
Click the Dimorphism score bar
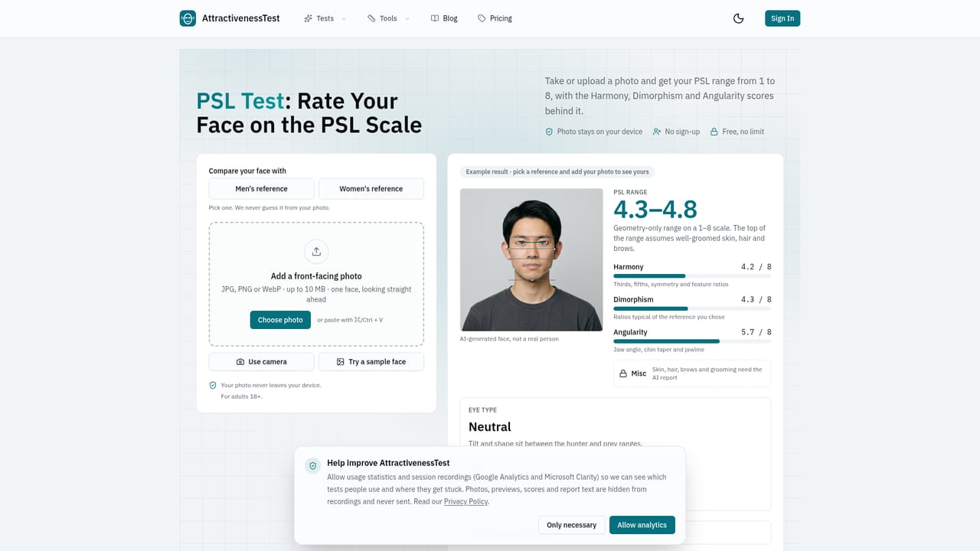692,308
